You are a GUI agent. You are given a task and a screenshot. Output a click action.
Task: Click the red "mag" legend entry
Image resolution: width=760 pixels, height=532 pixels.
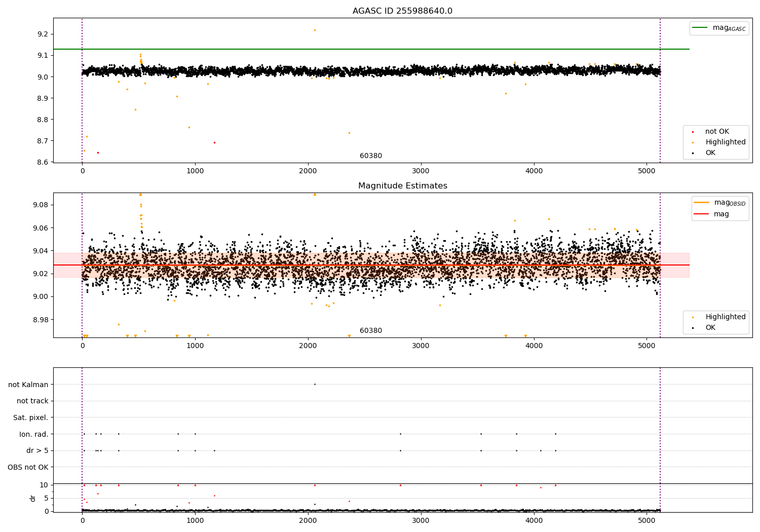712,214
